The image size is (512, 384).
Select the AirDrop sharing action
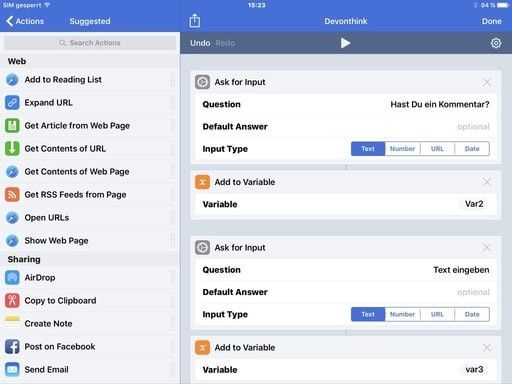[90, 278]
